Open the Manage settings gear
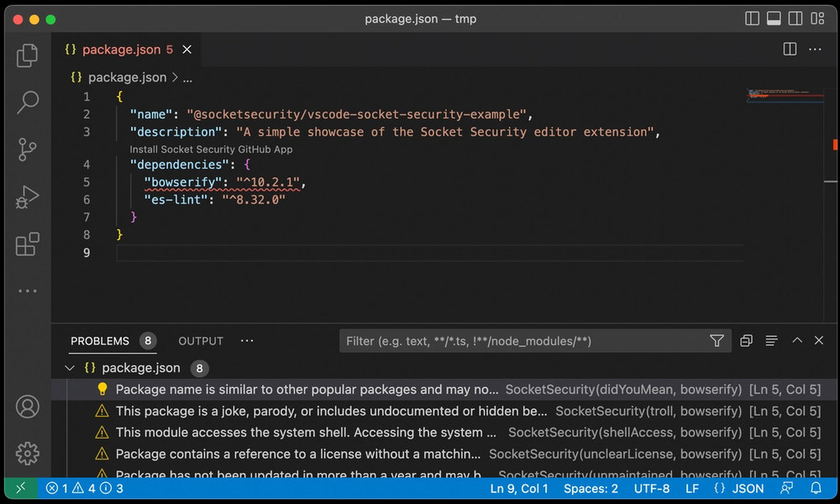The height and width of the screenshot is (504, 840). point(27,454)
